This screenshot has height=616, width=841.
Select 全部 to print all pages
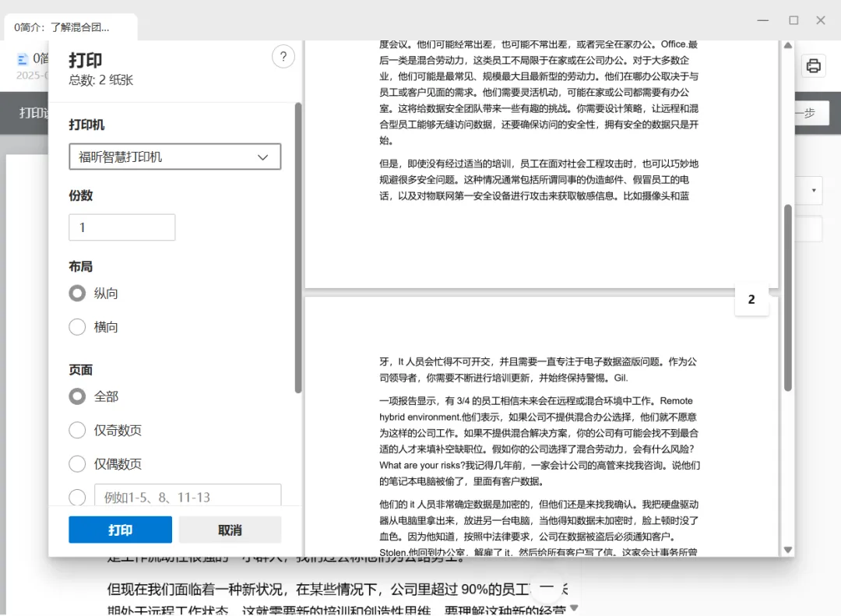coord(77,396)
